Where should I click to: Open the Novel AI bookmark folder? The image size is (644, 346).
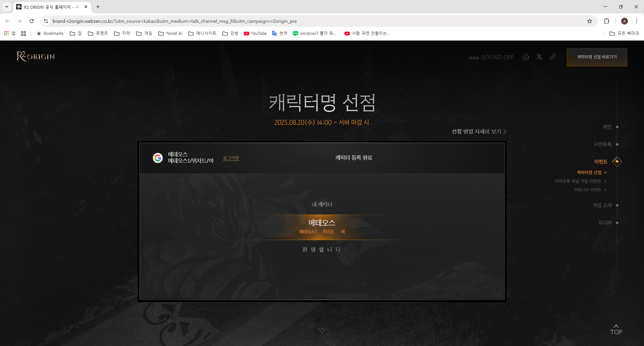tap(170, 33)
